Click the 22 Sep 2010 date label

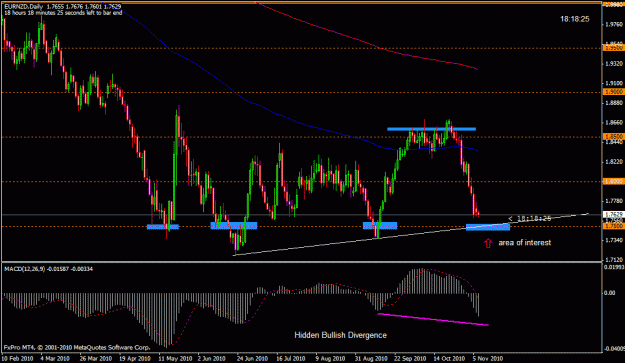click(410, 358)
